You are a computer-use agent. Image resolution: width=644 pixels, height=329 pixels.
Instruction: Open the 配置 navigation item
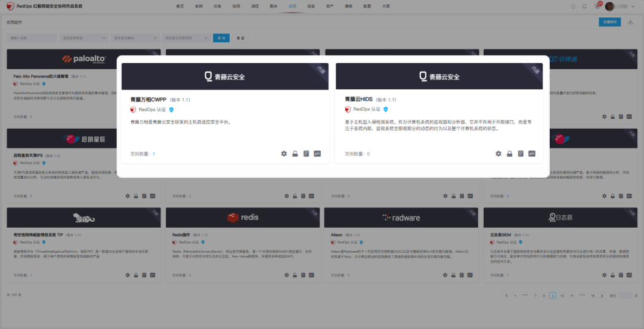pyautogui.click(x=367, y=7)
